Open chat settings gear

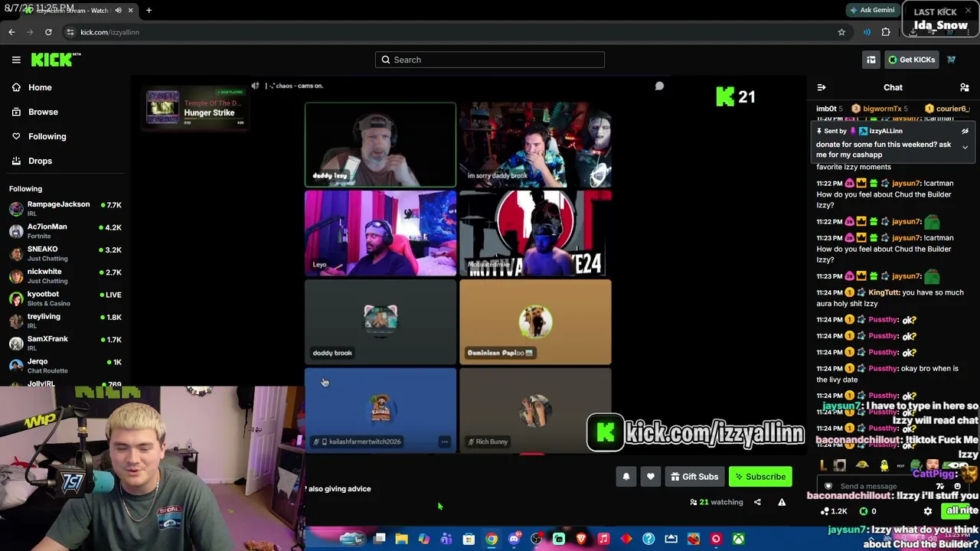click(928, 511)
